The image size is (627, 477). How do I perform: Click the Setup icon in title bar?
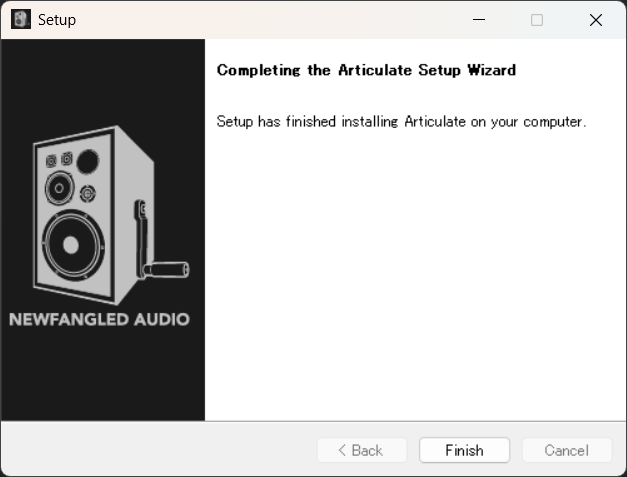point(20,19)
